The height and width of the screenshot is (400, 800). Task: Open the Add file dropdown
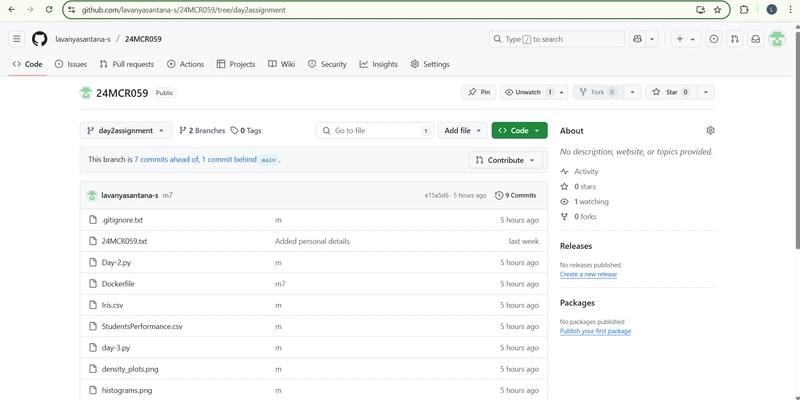coord(463,131)
